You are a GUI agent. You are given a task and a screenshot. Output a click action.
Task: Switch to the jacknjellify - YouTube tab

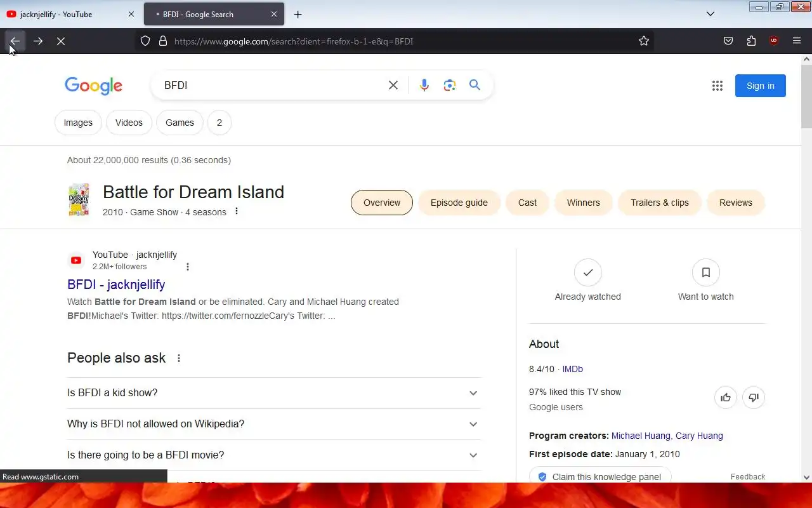tap(70, 14)
